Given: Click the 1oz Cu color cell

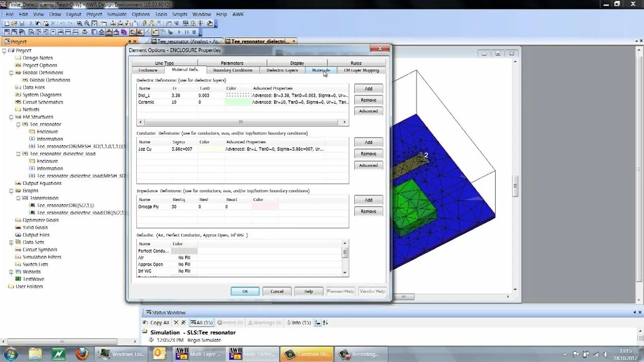Looking at the screenshot, I should point(210,149).
